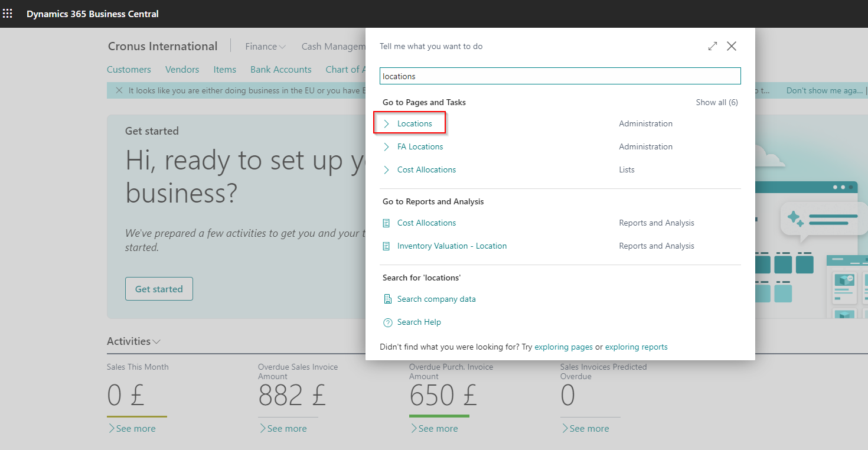
Task: Open the Chart of Accounts navigation link
Action: click(345, 69)
